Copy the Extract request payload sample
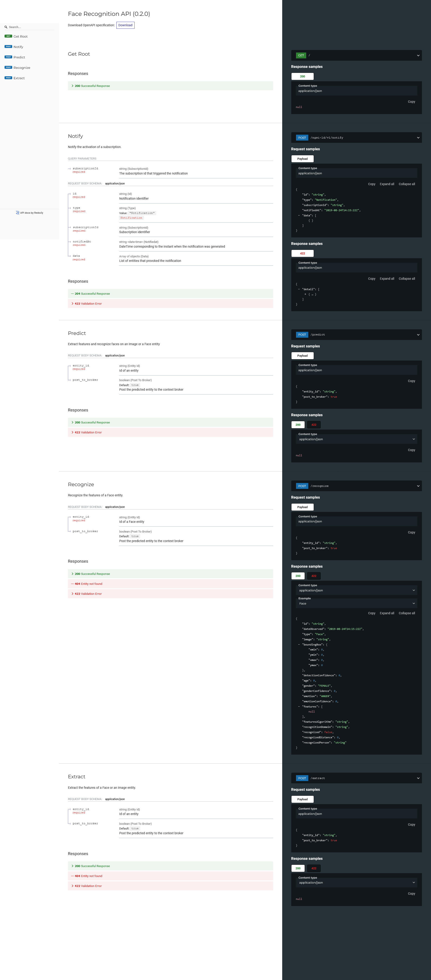The width and height of the screenshot is (431, 980). point(412,825)
